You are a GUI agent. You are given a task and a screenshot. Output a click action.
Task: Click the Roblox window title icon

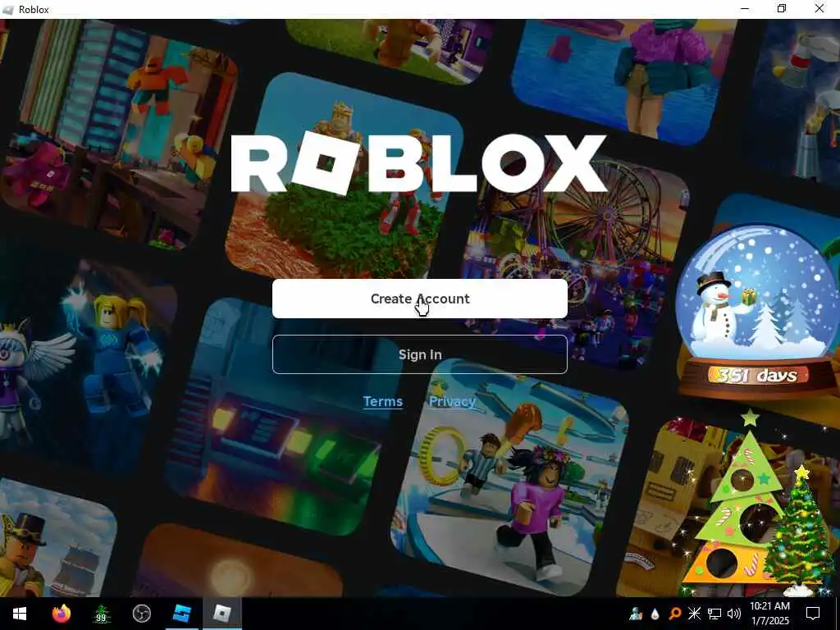tap(8, 9)
